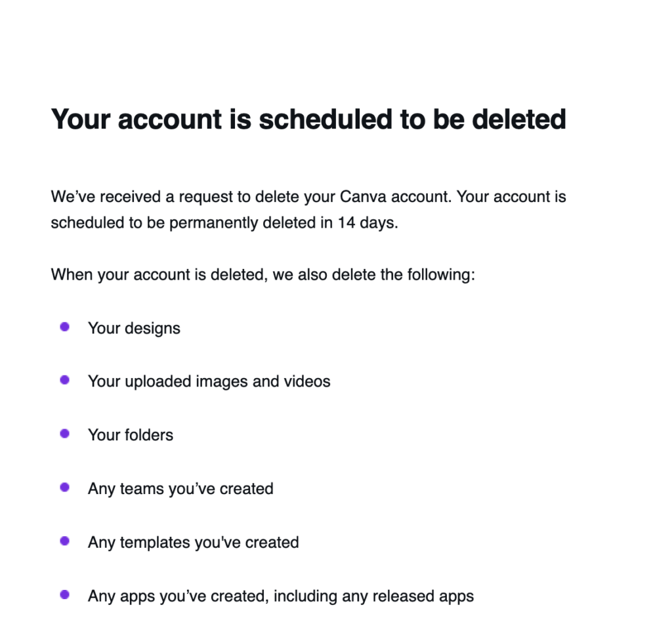The image size is (672, 628).
Task: Click the bullet beside Any teams you've created
Action: (64, 488)
